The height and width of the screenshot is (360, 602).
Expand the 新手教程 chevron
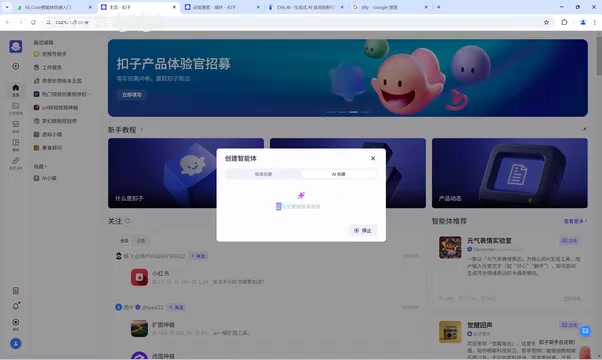[x=142, y=130]
